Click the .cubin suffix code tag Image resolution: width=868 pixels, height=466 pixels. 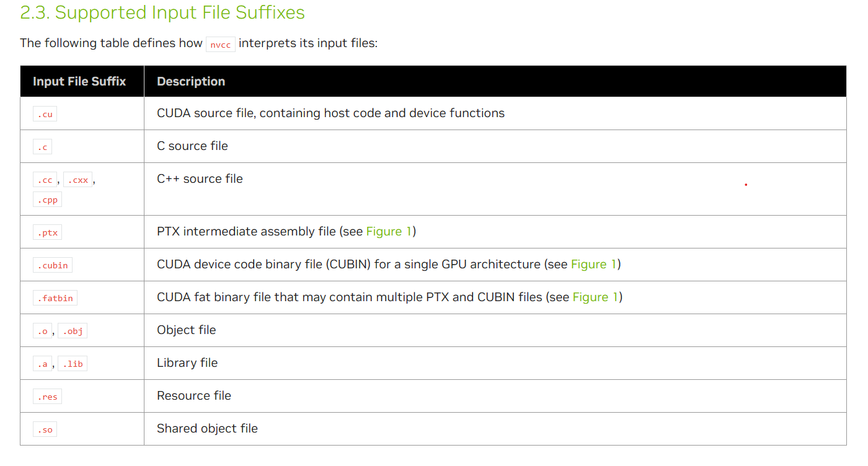53,265
